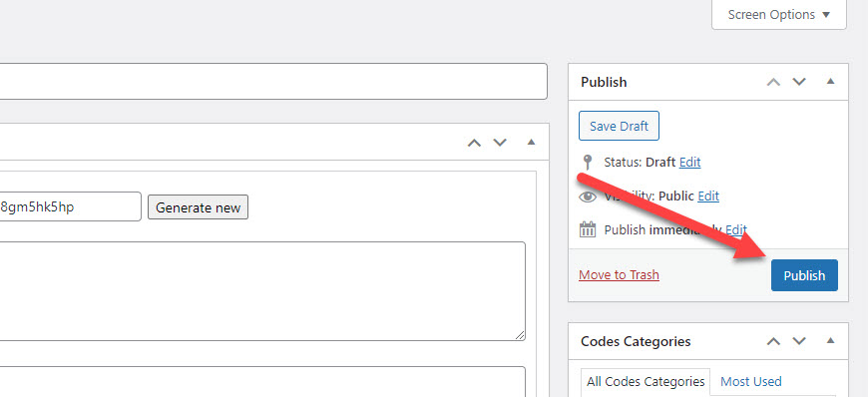
Task: Switch to All Codes Categories tab
Action: [x=646, y=382]
